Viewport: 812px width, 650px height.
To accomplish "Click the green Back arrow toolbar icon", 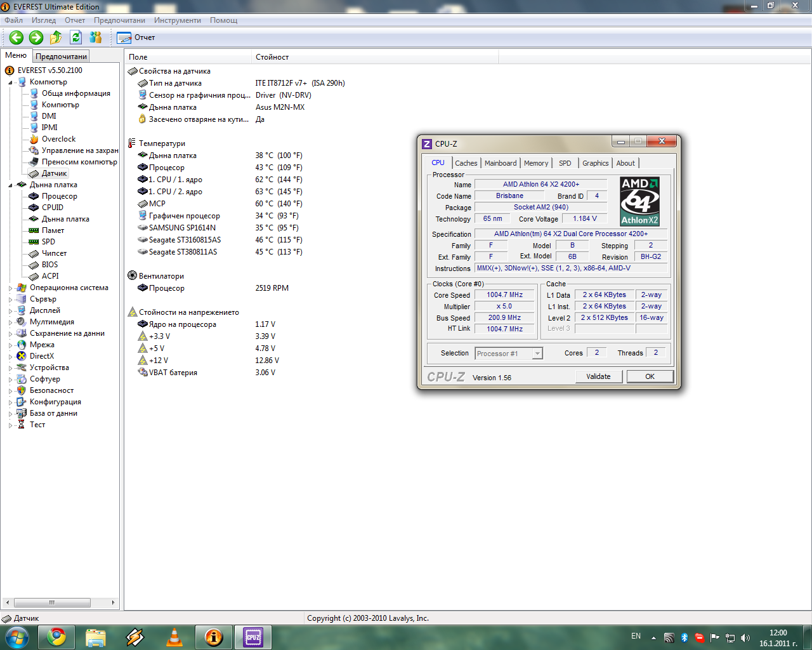I will point(16,37).
